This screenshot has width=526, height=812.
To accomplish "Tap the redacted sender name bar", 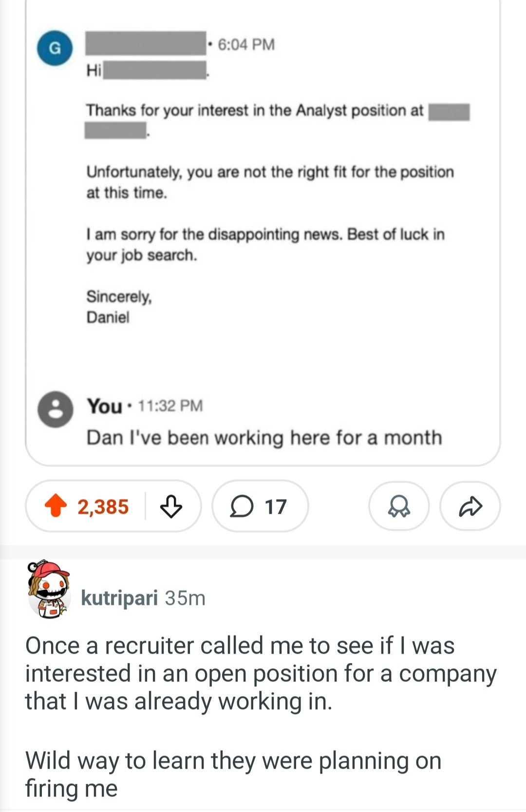I will pyautogui.click(x=146, y=43).
